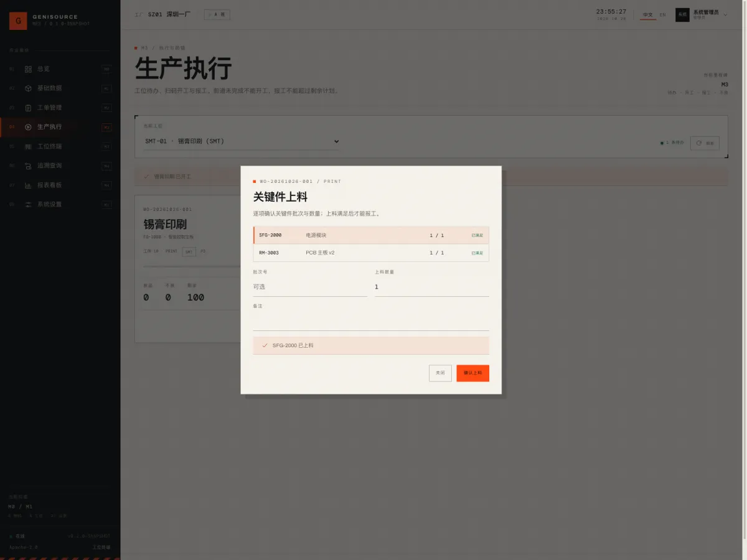
Task: Click the 系统 user avatar square
Action: pyautogui.click(x=682, y=15)
